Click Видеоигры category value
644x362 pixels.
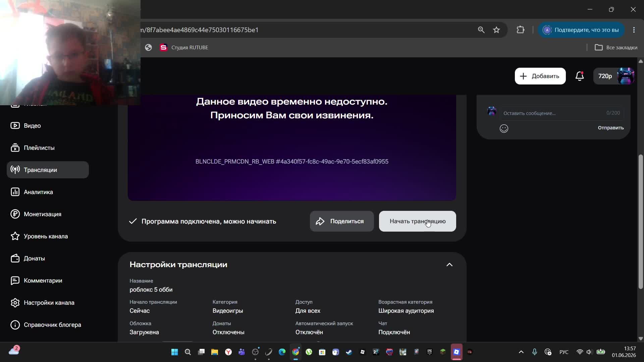click(x=228, y=311)
